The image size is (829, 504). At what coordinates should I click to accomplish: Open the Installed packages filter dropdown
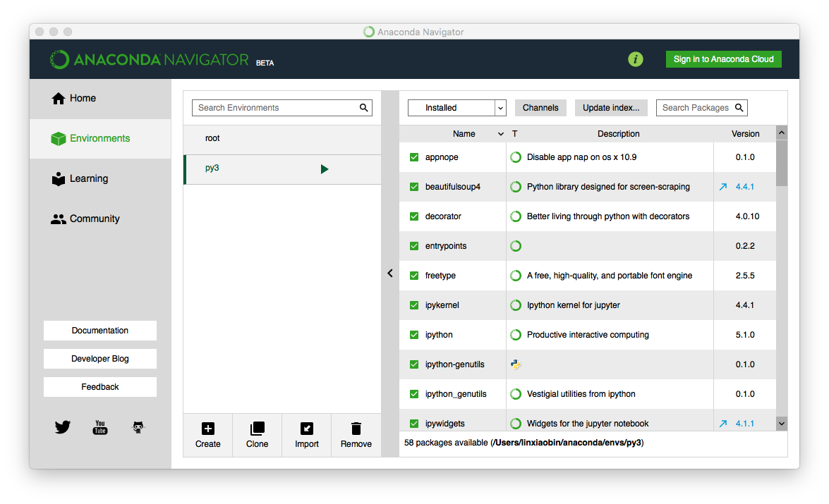[456, 108]
